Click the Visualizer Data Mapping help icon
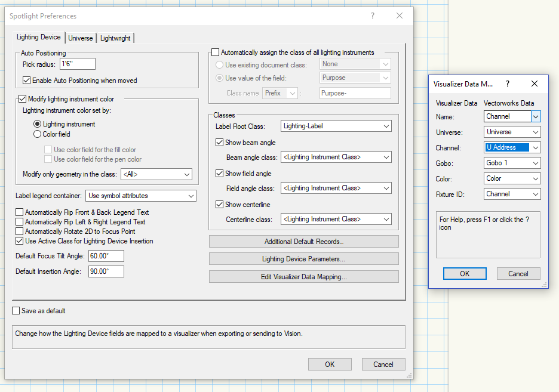The image size is (559, 392). 508,84
